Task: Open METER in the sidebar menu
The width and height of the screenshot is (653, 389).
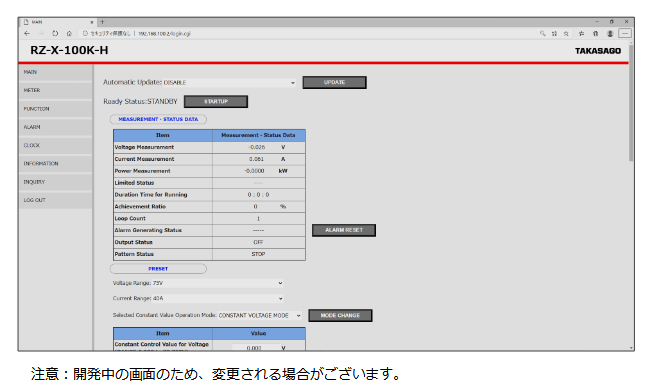Action: [x=55, y=90]
